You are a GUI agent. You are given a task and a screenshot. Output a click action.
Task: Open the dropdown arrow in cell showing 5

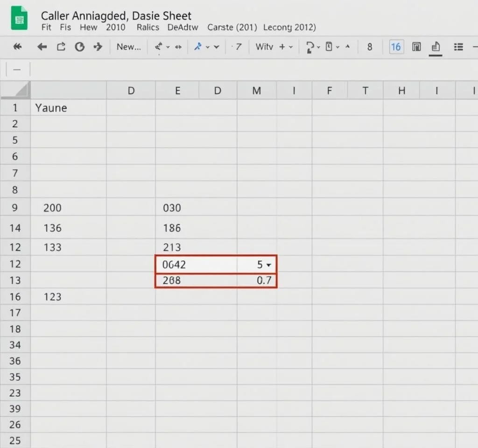pos(268,265)
